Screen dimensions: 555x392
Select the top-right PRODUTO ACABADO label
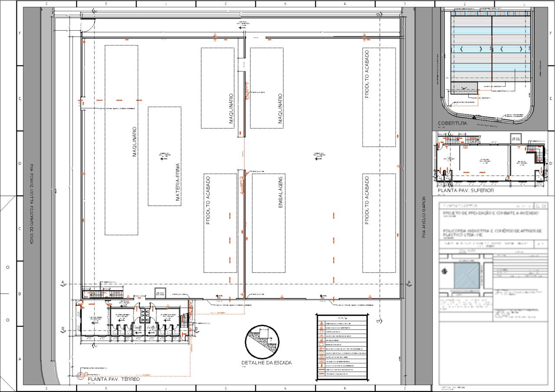(366, 74)
